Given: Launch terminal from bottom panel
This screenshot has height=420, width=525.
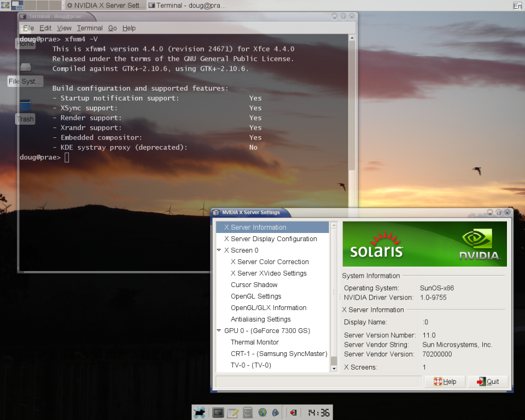Looking at the screenshot, I should pyautogui.click(x=218, y=413).
